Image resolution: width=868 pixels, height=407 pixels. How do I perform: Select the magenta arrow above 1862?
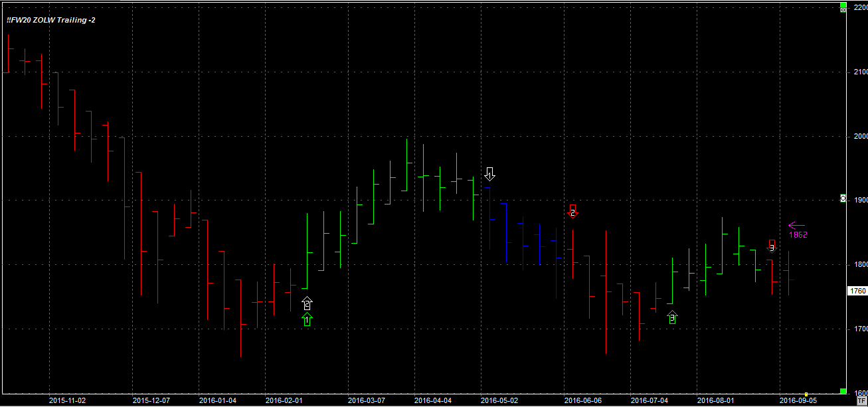pyautogui.click(x=796, y=226)
